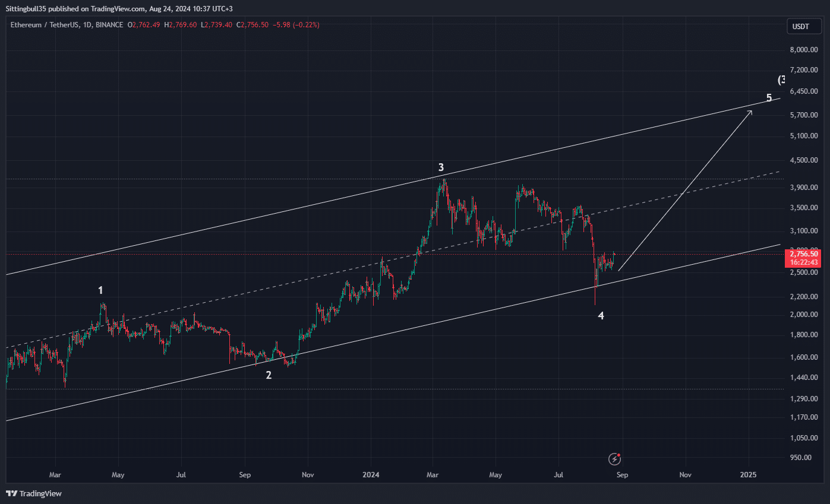Click the 2025 label on time axis
Image resolution: width=830 pixels, height=504 pixels.
coord(748,475)
